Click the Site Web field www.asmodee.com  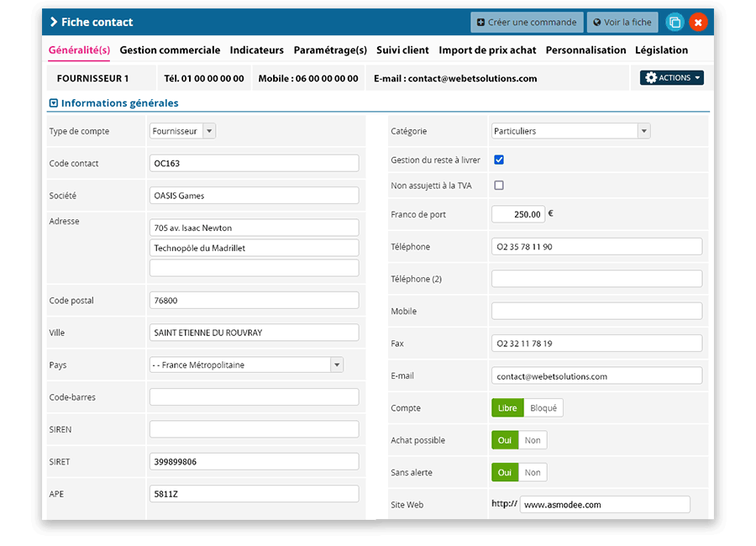[605, 505]
